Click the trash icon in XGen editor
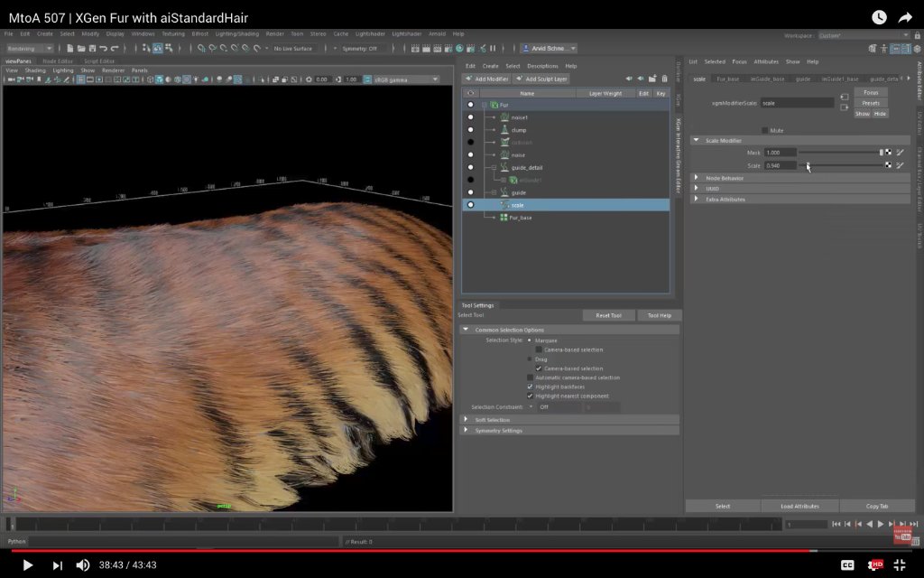The image size is (924, 578). click(x=664, y=79)
